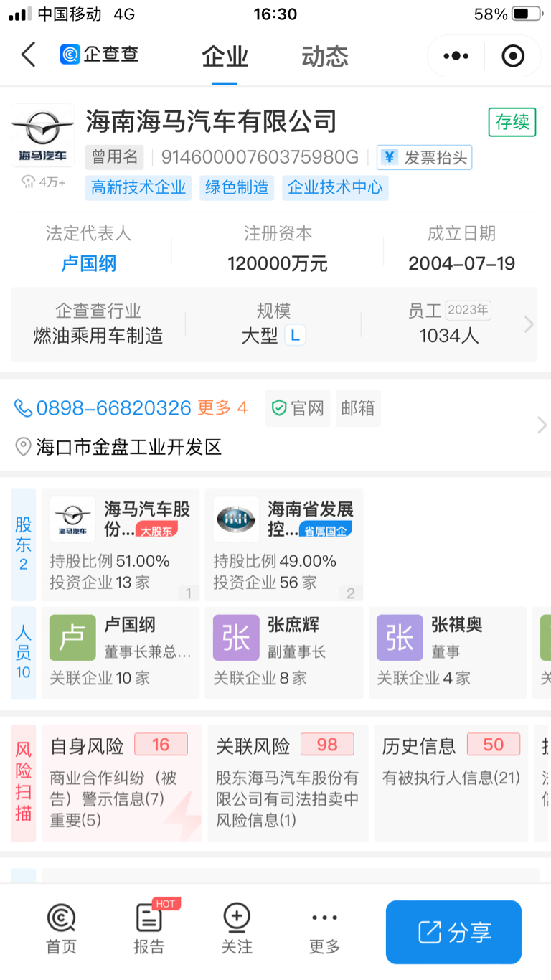Tap the 4万+ views icon

click(43, 182)
